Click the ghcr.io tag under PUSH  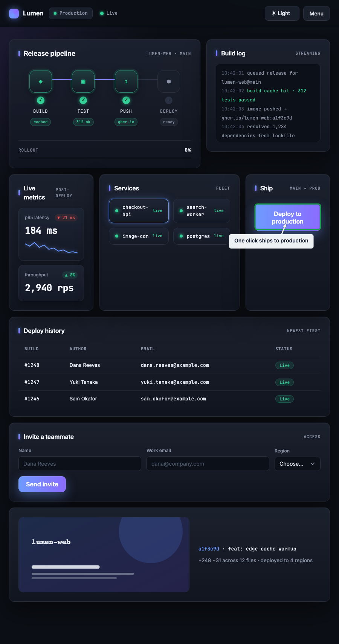click(x=126, y=122)
